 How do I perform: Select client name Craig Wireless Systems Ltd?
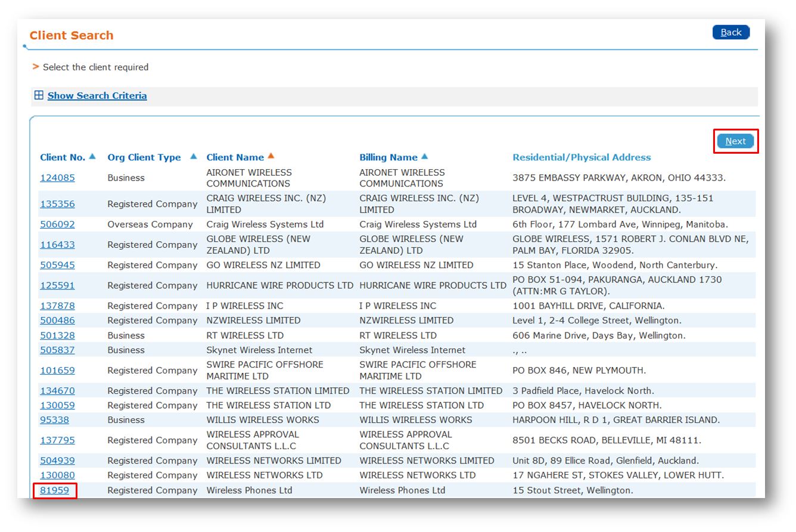click(265, 224)
